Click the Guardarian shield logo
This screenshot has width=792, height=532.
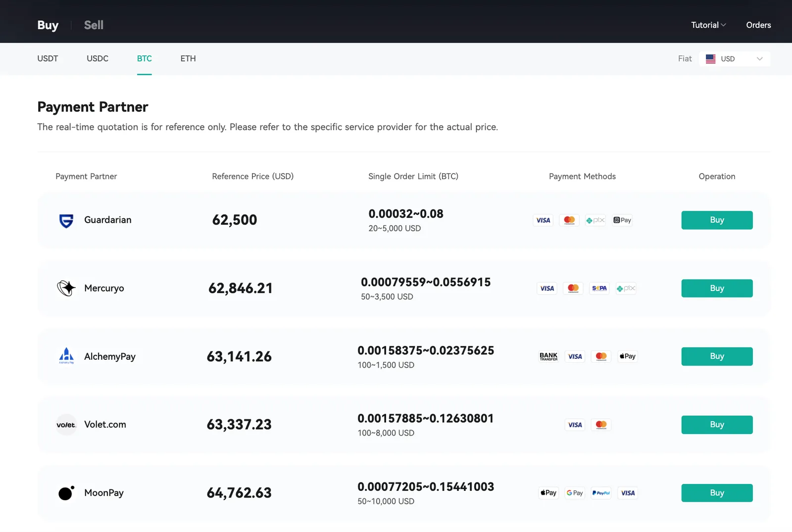coord(66,220)
